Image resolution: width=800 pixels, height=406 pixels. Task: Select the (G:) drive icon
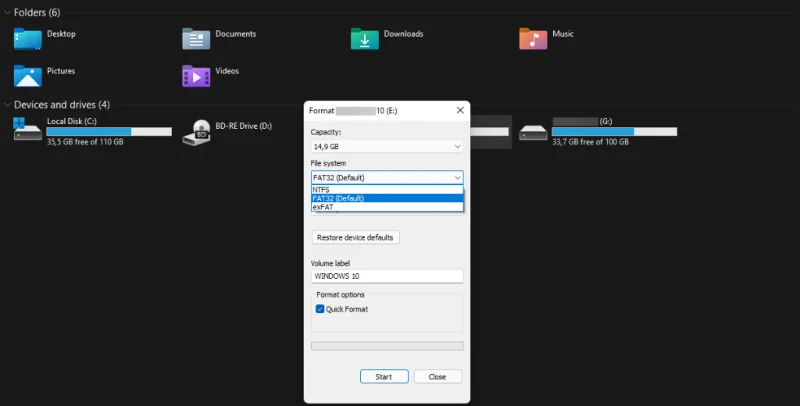533,133
